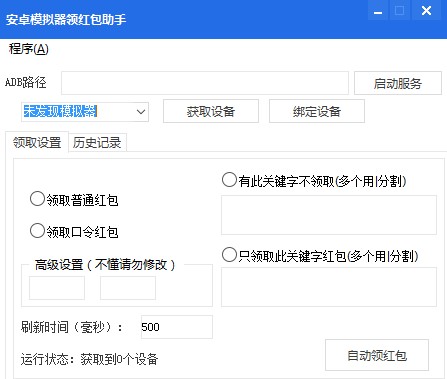Switch to the 历史记录 tab
Screen dimensions: 447x379
[97, 143]
